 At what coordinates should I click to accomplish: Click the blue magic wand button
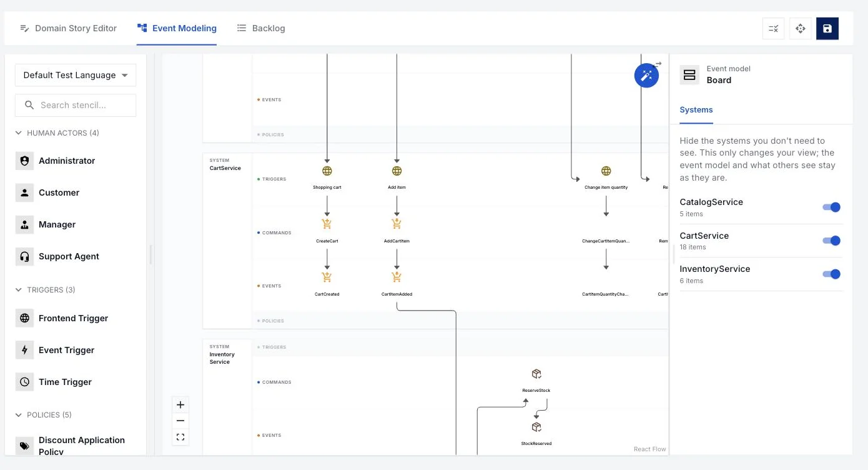646,76
